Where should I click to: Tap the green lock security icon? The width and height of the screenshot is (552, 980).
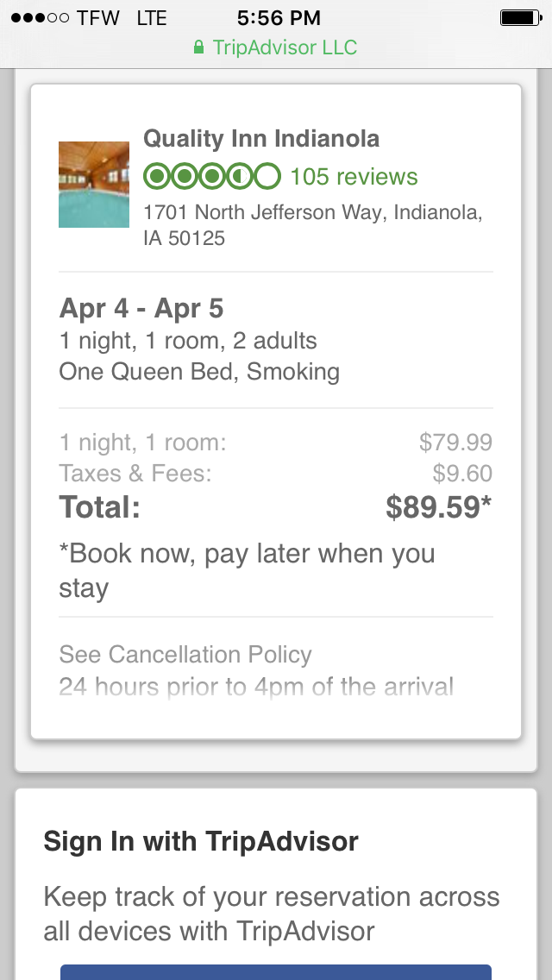click(199, 47)
